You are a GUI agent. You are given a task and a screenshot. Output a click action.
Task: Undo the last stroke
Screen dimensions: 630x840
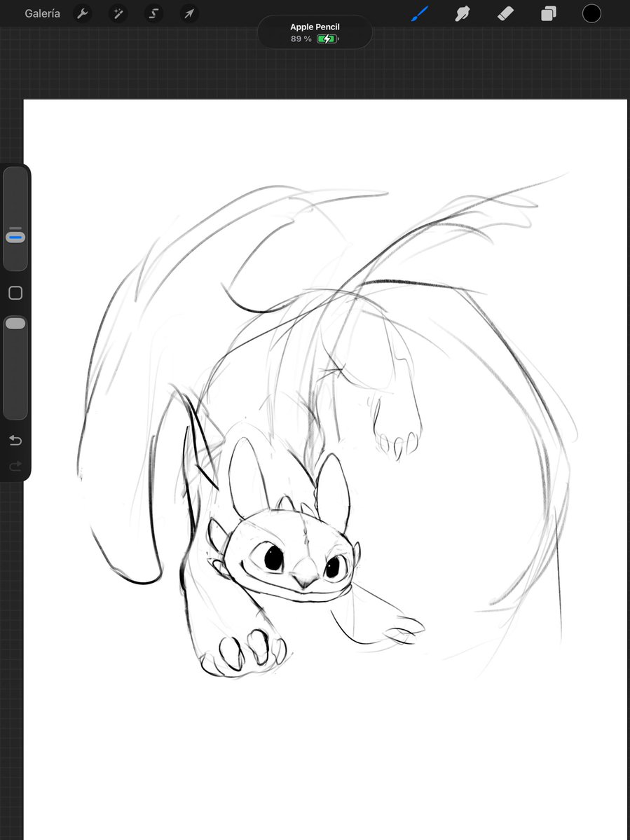(x=15, y=441)
